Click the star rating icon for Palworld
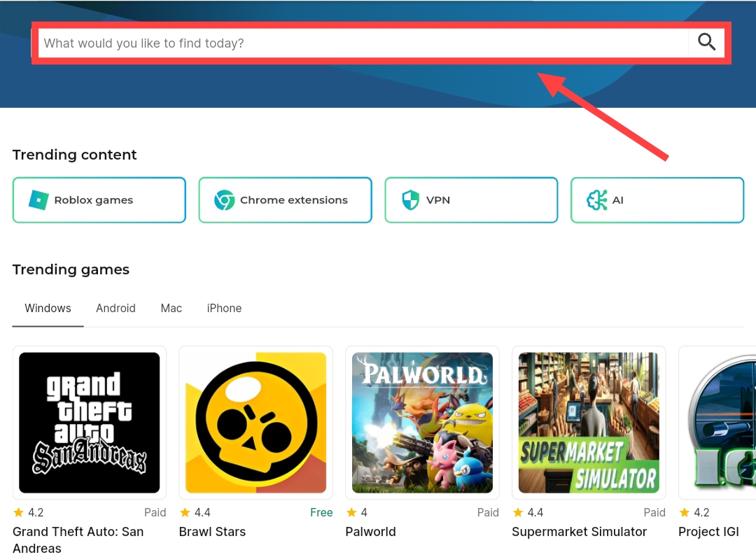The height and width of the screenshot is (557, 756). pos(351,512)
